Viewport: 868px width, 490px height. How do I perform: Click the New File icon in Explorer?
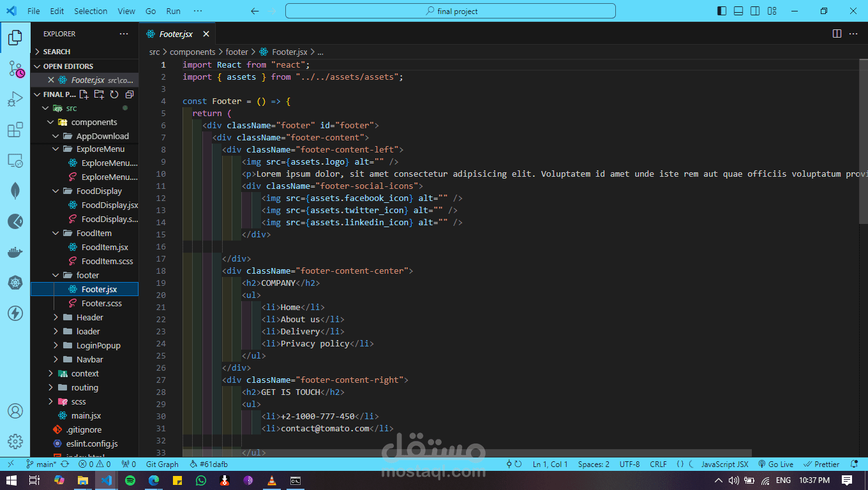pyautogui.click(x=84, y=94)
